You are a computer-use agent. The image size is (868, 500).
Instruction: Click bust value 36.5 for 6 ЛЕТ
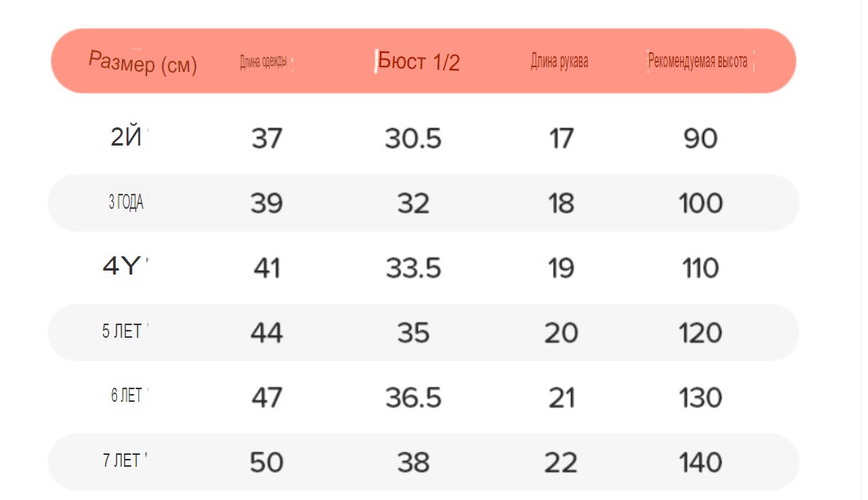414,398
